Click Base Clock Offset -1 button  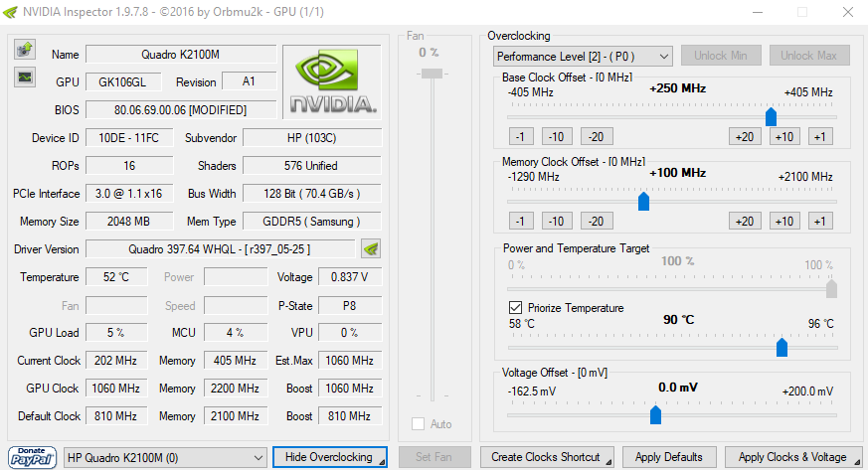coord(521,136)
